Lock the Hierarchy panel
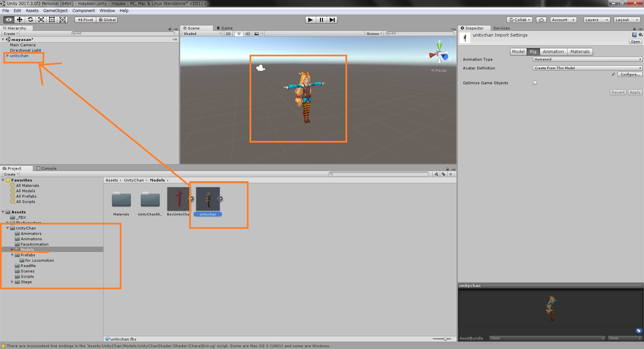The height and width of the screenshot is (349, 644). pos(170,29)
